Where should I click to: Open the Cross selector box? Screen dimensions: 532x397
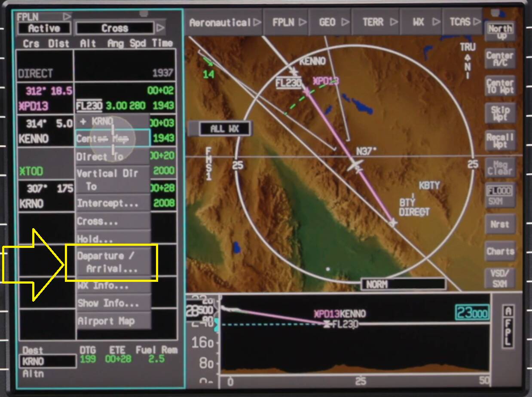pyautogui.click(x=114, y=28)
